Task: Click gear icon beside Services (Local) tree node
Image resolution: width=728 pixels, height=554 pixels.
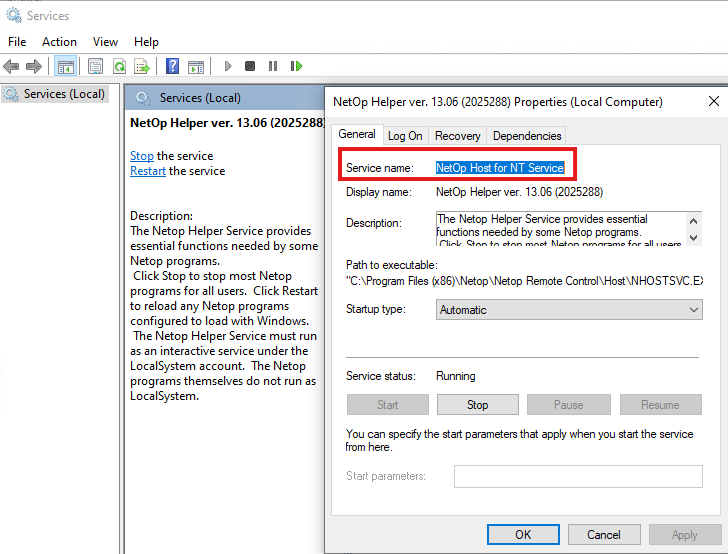Action: click(11, 94)
